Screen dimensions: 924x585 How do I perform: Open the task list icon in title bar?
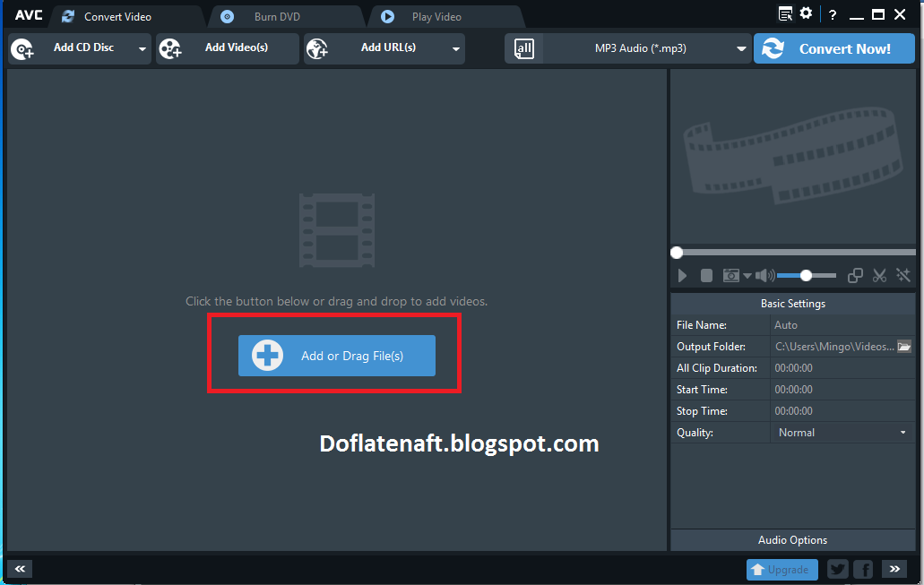click(x=785, y=14)
